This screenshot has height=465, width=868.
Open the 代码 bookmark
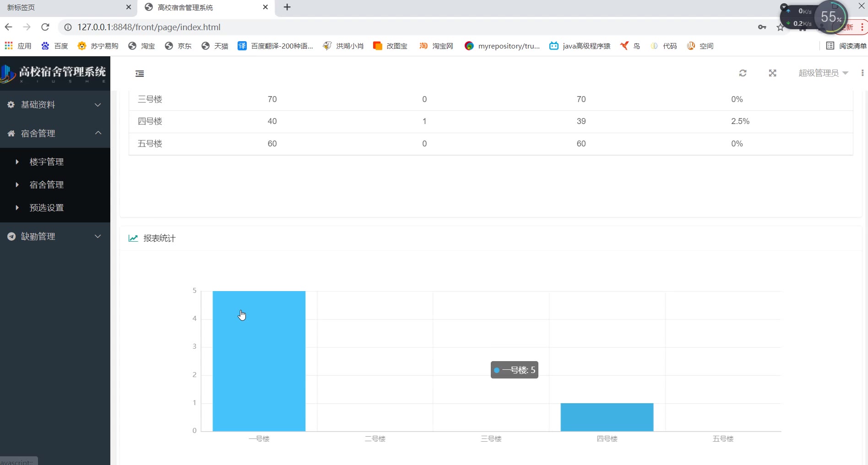click(663, 46)
